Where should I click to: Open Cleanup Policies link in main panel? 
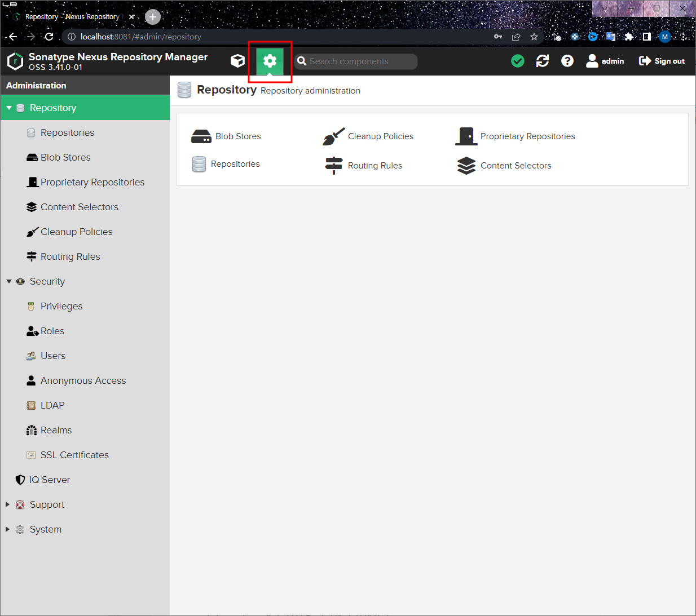[x=381, y=136]
